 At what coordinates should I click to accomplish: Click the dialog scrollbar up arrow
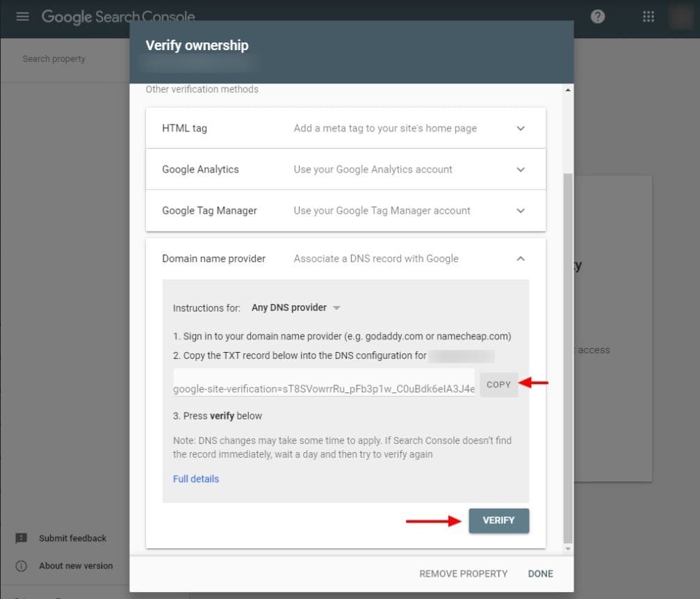(x=569, y=90)
